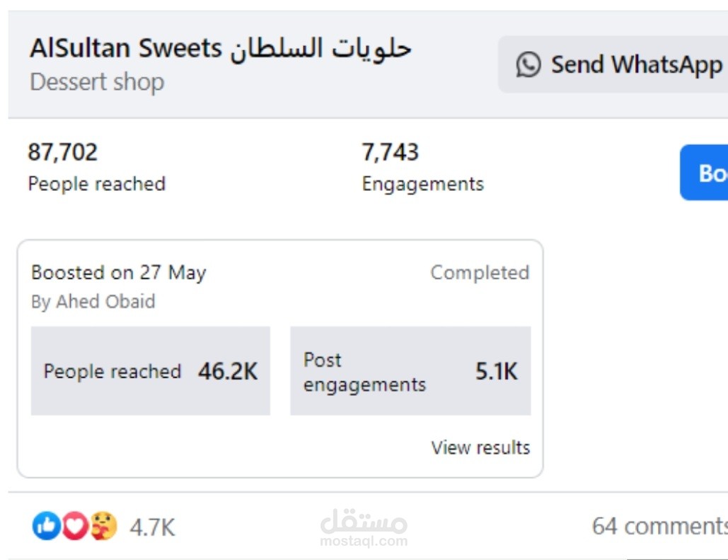Open the View results link
This screenshot has height=560, width=728.
click(x=480, y=448)
